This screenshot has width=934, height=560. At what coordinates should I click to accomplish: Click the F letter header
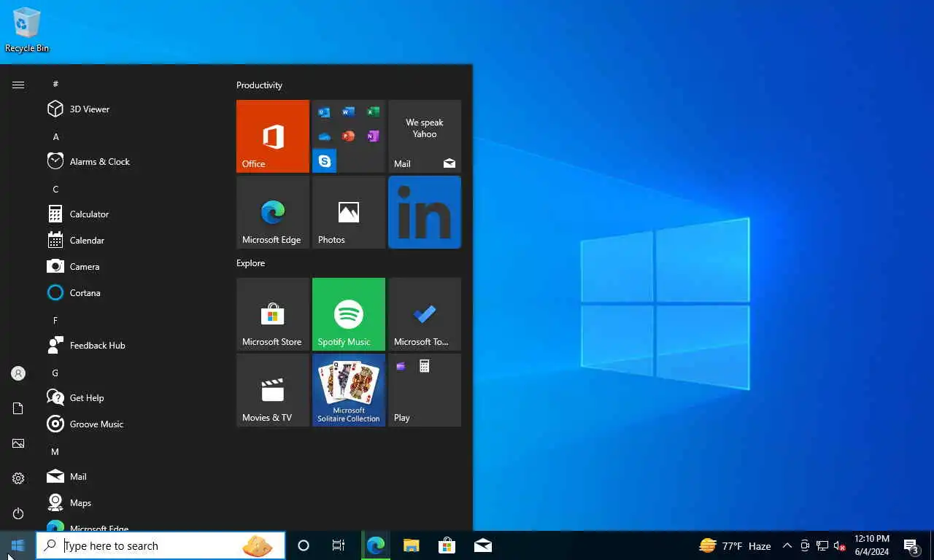(55, 320)
